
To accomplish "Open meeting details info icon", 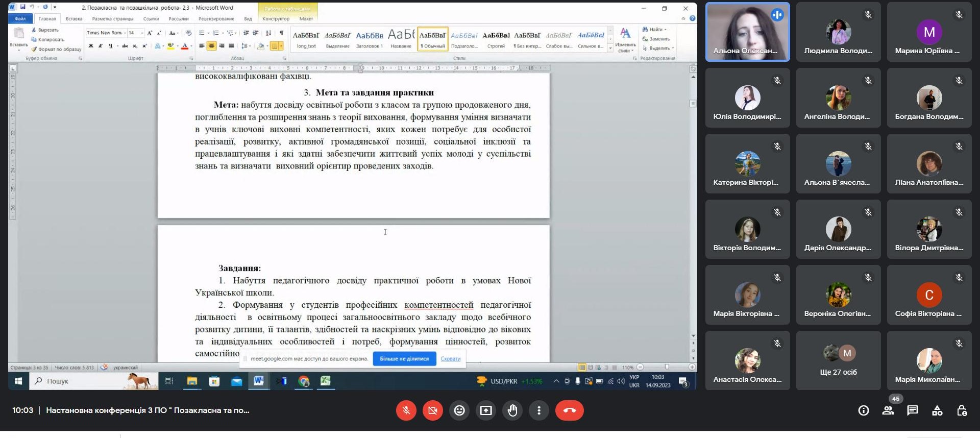I will point(864,410).
